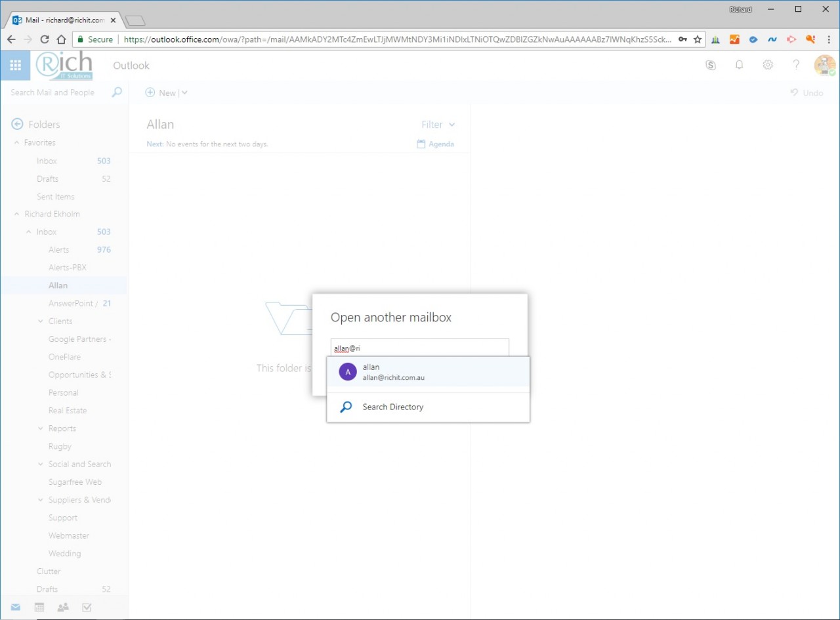Click the Outlook title link
840x620 pixels.
[131, 66]
